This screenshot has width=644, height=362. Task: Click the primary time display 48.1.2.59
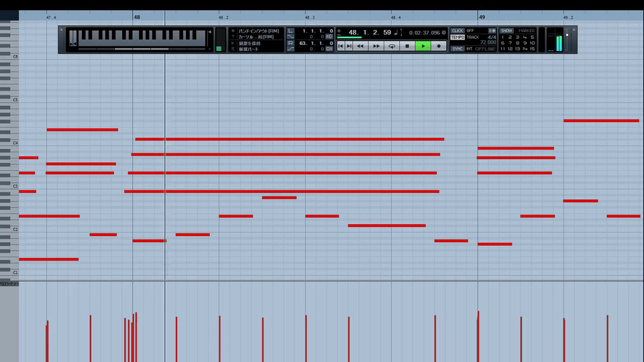pos(370,32)
